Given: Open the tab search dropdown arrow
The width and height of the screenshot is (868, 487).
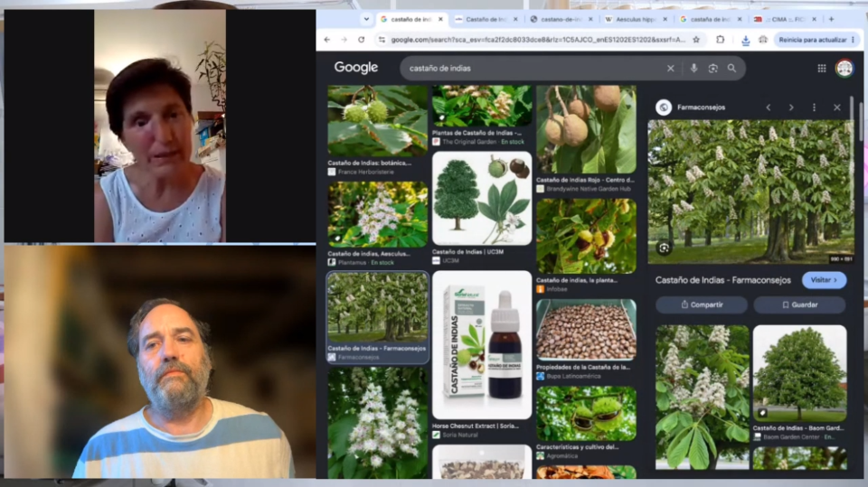Looking at the screenshot, I should [x=366, y=19].
